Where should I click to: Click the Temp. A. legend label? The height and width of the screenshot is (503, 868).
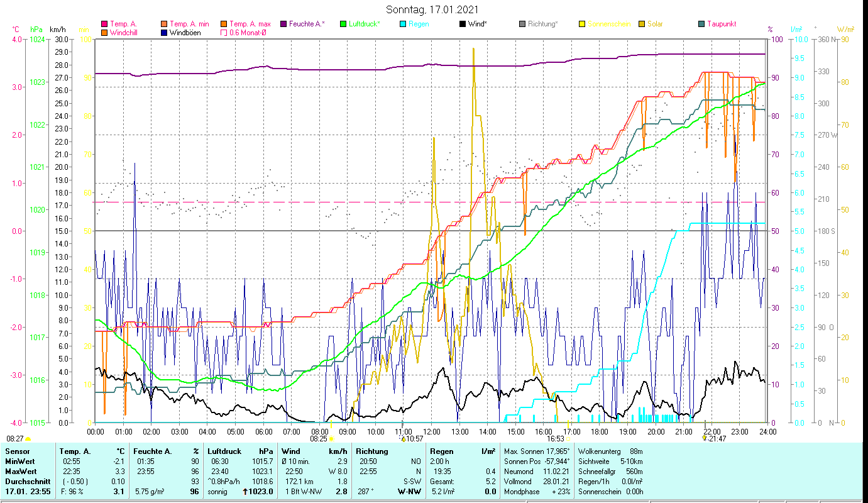click(123, 24)
